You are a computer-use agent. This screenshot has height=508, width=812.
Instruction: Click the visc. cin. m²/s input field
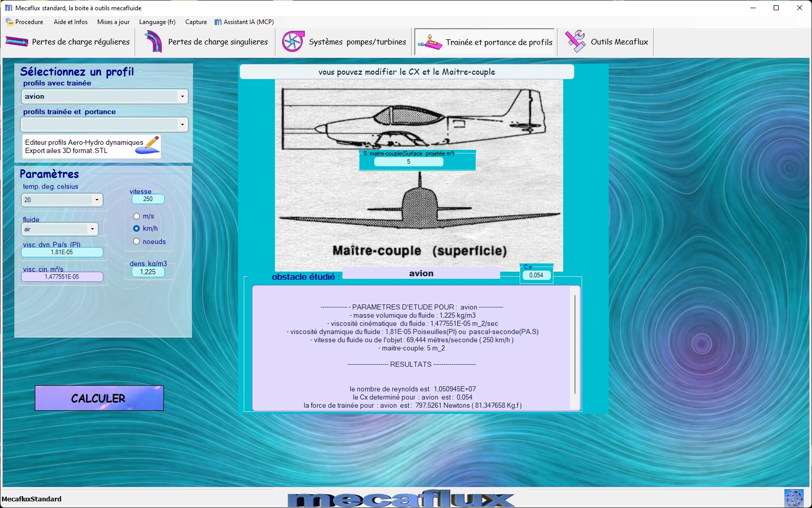click(62, 277)
